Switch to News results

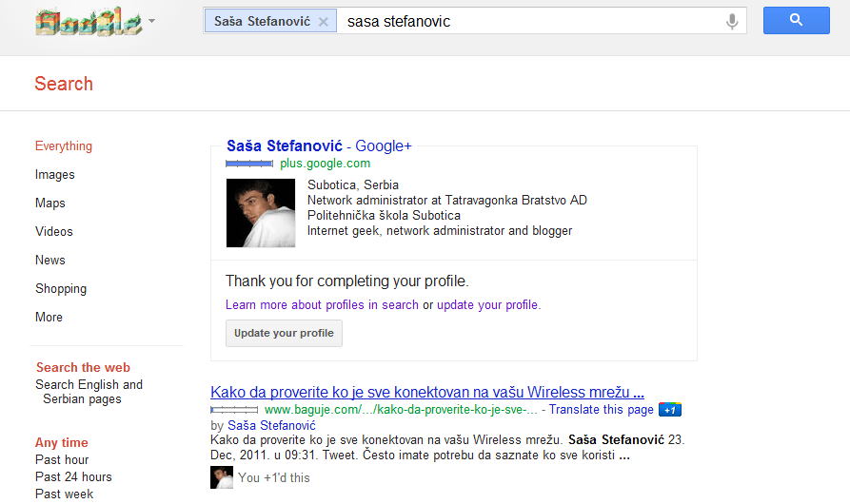[49, 260]
